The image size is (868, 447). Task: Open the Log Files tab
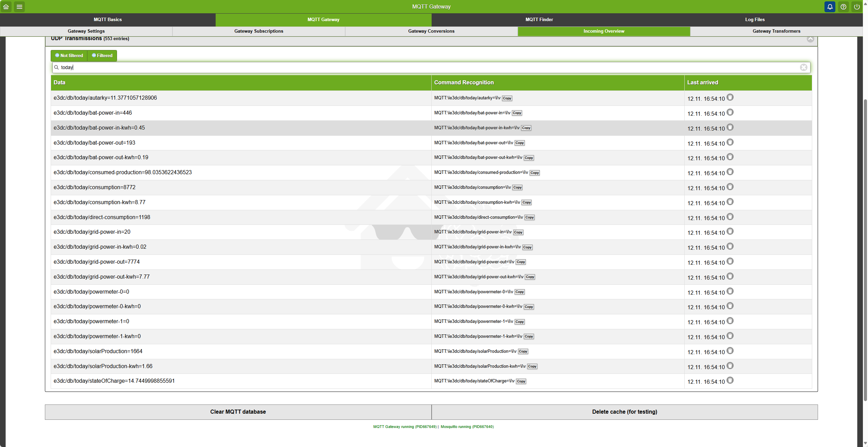[754, 19]
